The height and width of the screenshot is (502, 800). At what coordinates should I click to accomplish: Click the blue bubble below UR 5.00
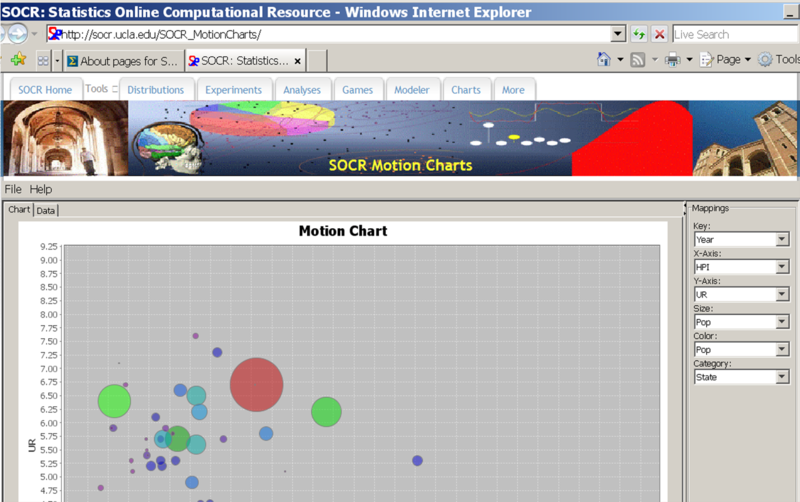point(192,482)
